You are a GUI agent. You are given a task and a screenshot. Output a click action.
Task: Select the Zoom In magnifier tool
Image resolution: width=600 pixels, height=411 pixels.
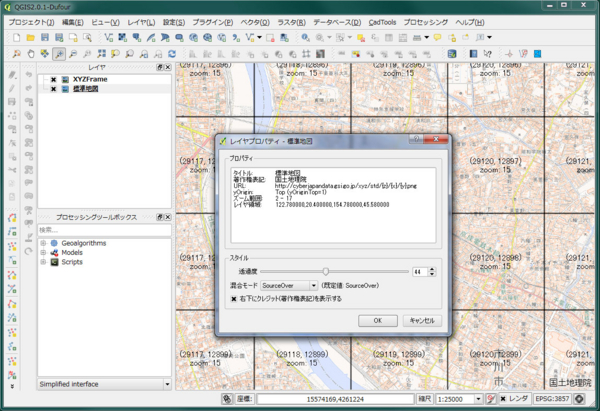pos(59,54)
